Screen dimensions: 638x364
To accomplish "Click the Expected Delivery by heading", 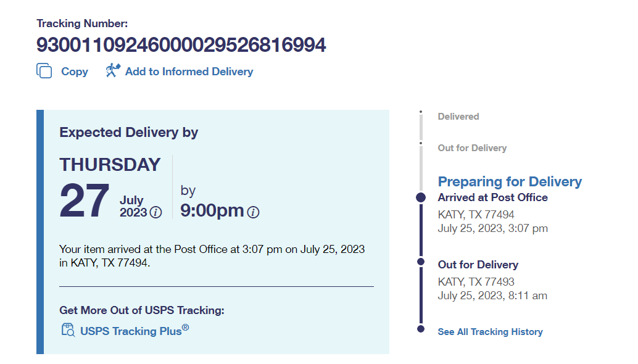I will coord(128,132).
